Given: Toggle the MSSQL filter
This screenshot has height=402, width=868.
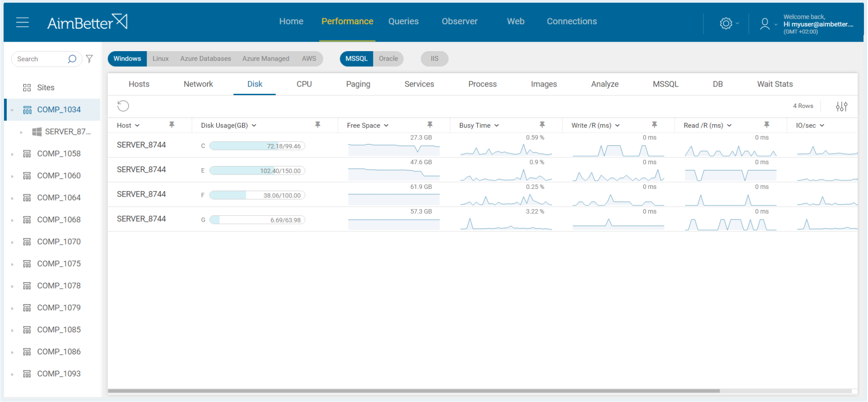Looking at the screenshot, I should [x=357, y=59].
